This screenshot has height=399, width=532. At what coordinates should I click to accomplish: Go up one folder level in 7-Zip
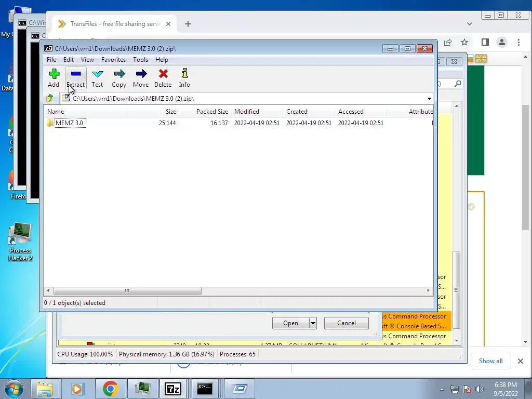(50, 98)
